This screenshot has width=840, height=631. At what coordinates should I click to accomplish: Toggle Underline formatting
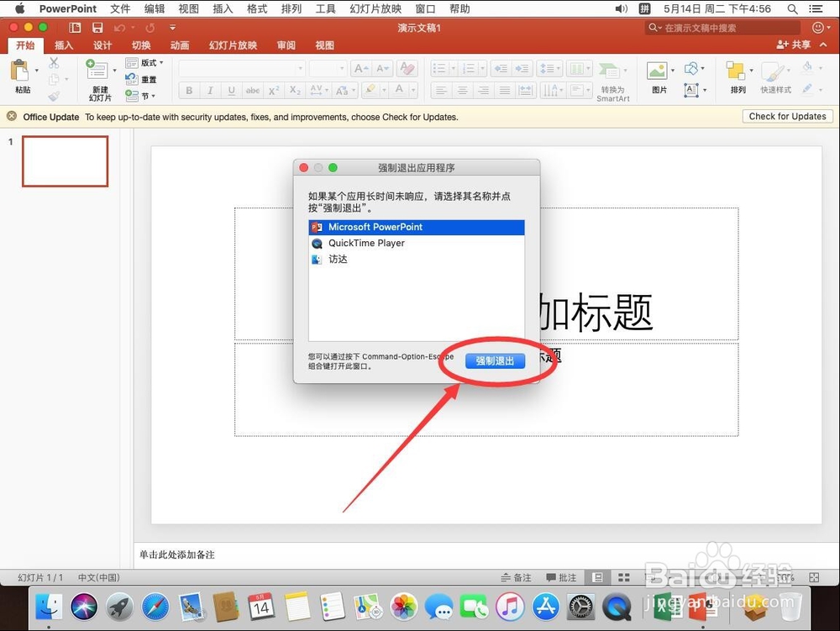[232, 91]
